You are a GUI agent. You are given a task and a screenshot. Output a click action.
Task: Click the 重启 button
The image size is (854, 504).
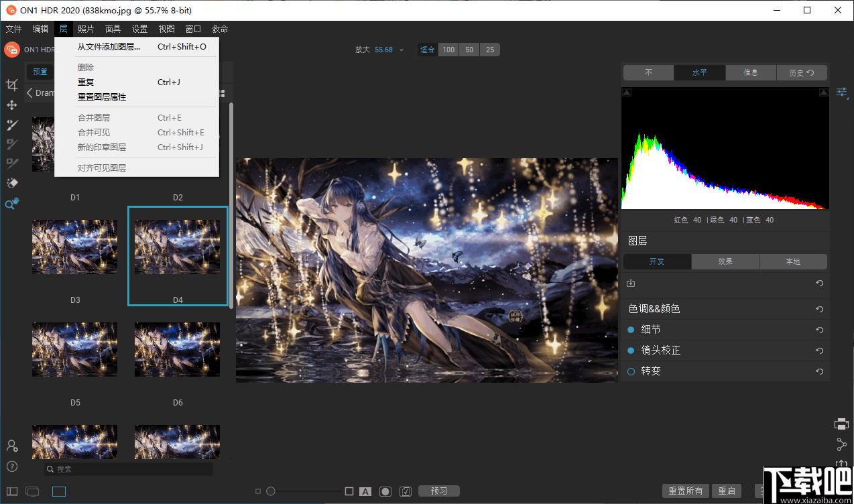coord(727,491)
